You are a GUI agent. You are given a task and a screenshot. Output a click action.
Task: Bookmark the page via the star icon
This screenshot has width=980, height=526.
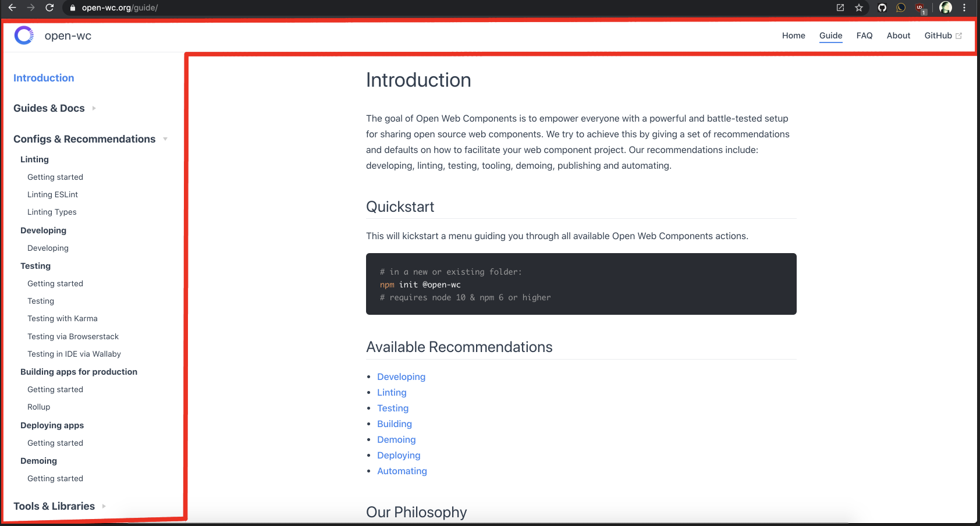[859, 8]
